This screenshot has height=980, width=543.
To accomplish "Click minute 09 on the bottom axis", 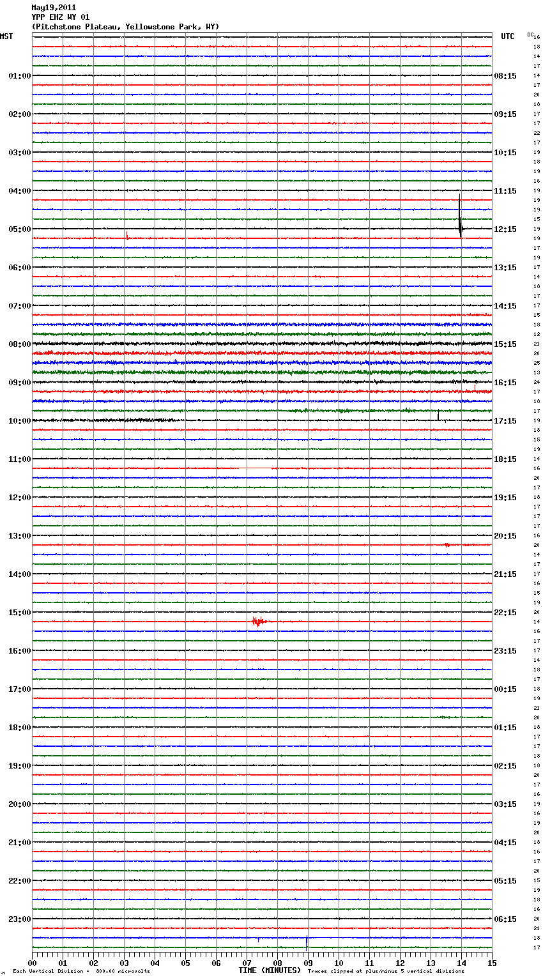I will (x=308, y=963).
